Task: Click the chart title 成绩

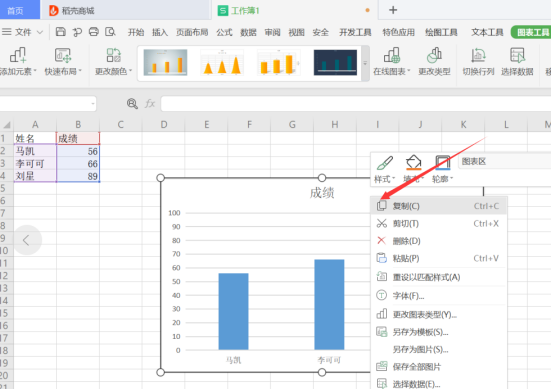Action: [322, 193]
